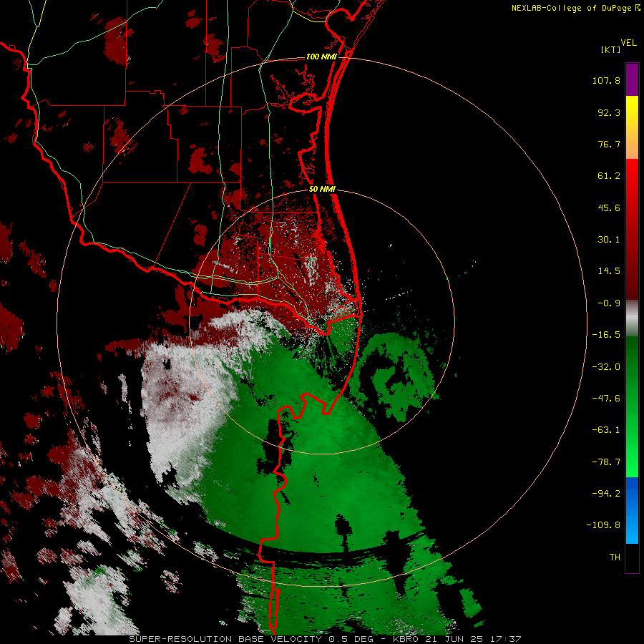Pick the purple segment of color bar
The height and width of the screenshot is (644, 644).
632,79
